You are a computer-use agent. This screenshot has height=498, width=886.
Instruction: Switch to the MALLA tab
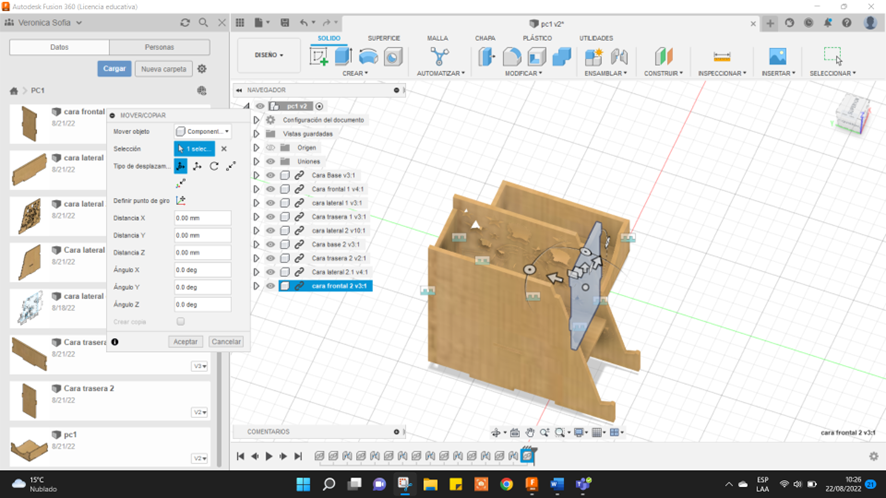(437, 38)
